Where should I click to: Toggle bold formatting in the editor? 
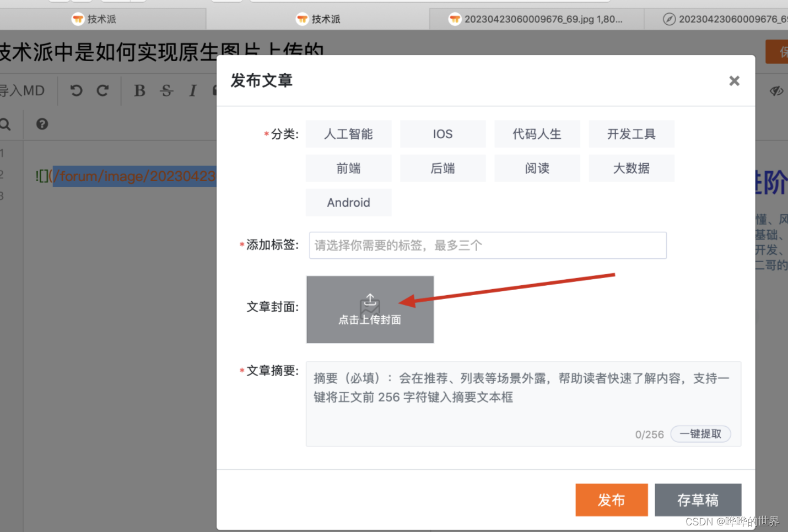pyautogui.click(x=139, y=90)
